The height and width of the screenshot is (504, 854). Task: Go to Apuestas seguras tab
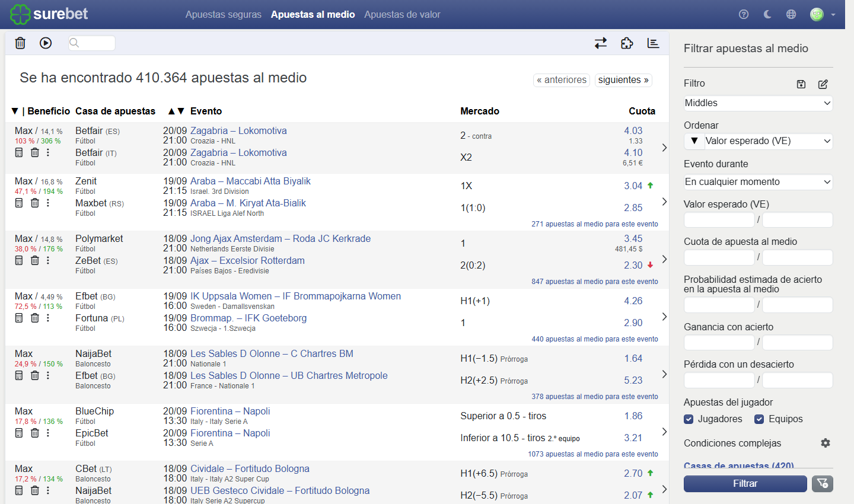pos(224,14)
